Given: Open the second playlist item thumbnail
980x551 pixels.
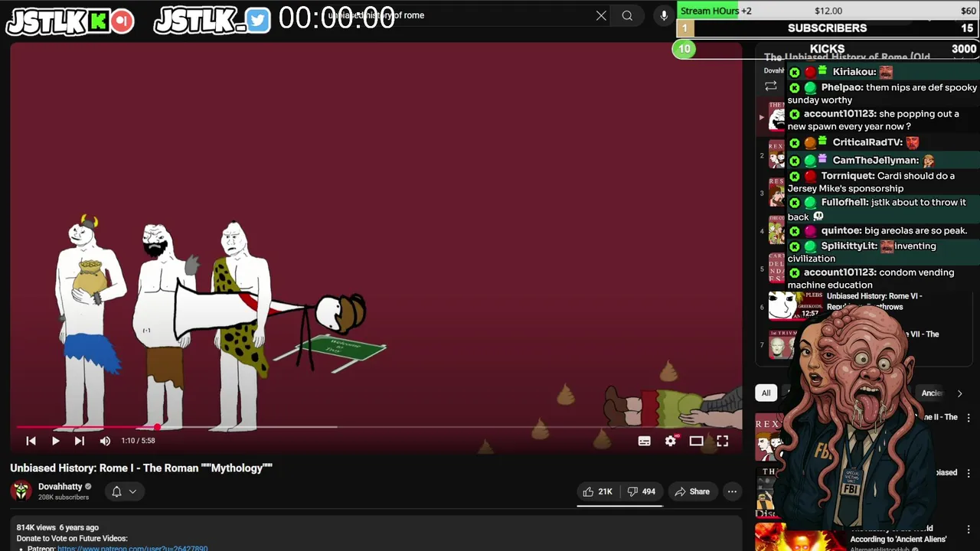Looking at the screenshot, I should 776,155.
